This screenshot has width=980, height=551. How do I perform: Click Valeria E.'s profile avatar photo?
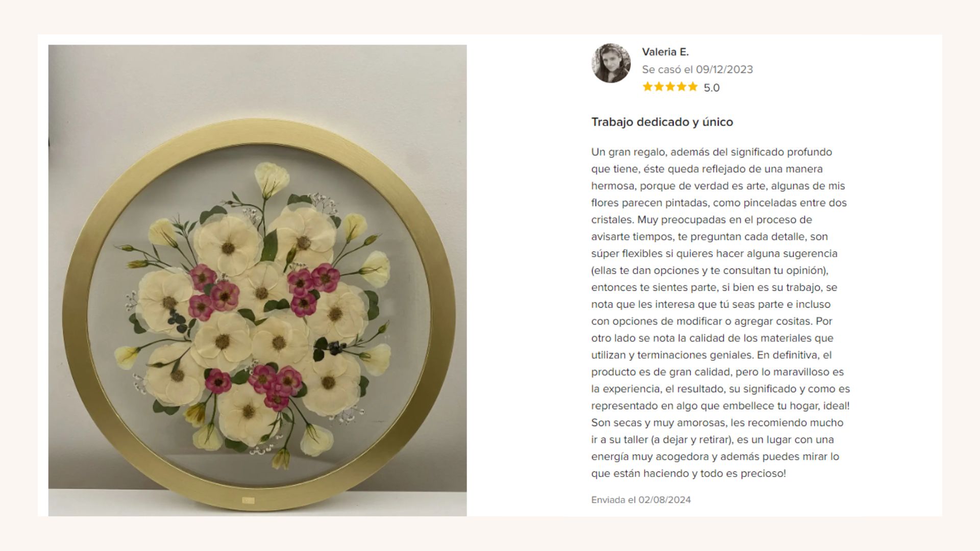pyautogui.click(x=611, y=63)
